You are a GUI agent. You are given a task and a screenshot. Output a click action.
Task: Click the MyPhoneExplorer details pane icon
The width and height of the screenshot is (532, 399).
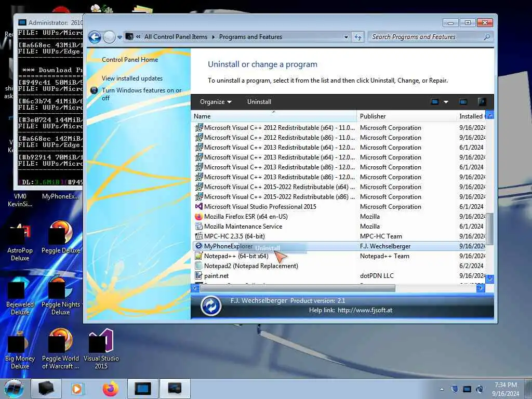point(211,305)
